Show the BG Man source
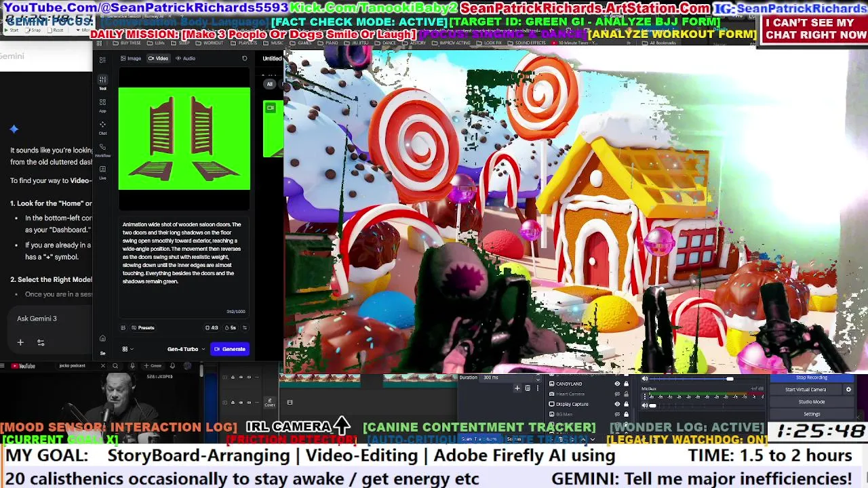 617,414
